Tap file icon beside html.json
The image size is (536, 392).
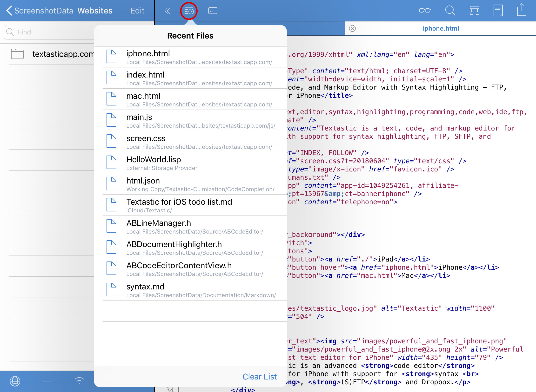click(111, 183)
